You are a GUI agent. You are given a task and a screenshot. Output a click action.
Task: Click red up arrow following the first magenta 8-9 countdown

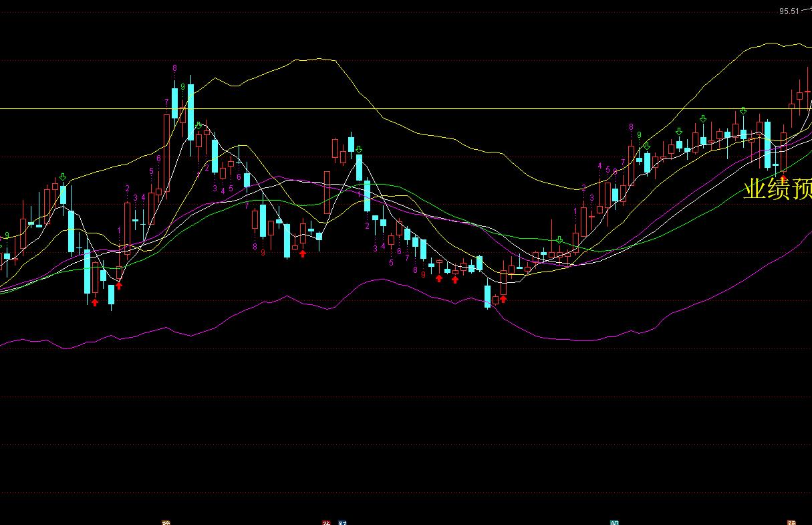tap(303, 253)
